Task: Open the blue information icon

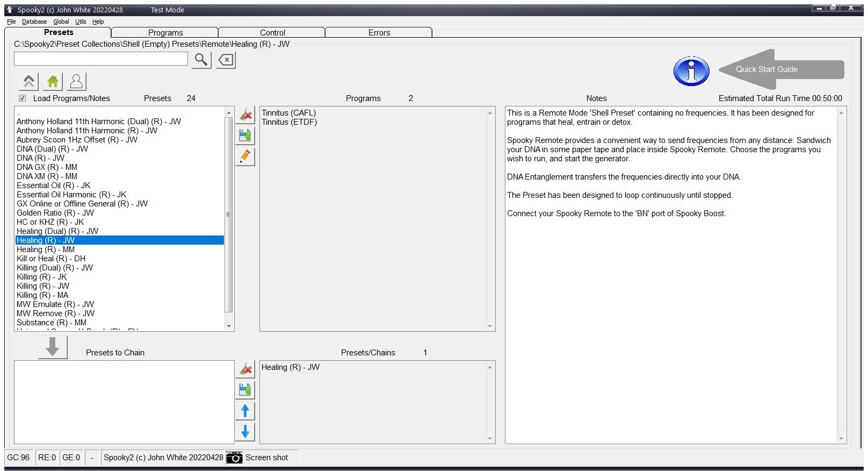Action: click(691, 71)
